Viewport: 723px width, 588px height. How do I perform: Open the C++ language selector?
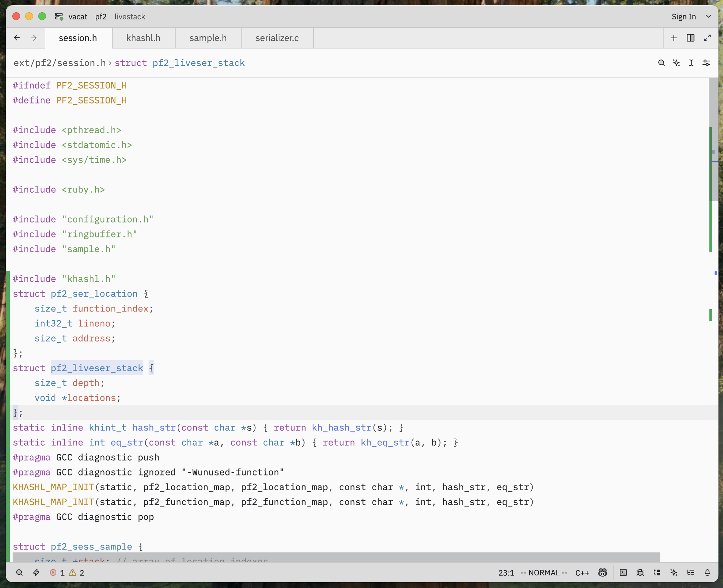tap(582, 573)
